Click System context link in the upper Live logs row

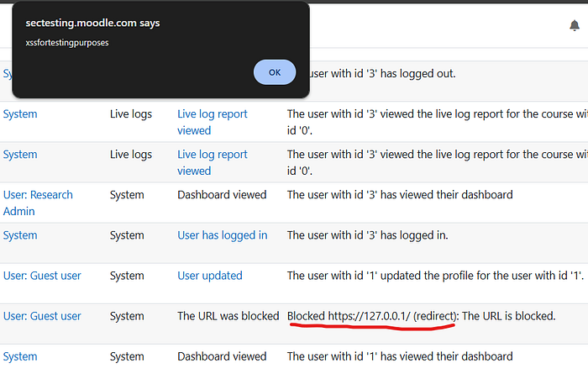(20, 113)
